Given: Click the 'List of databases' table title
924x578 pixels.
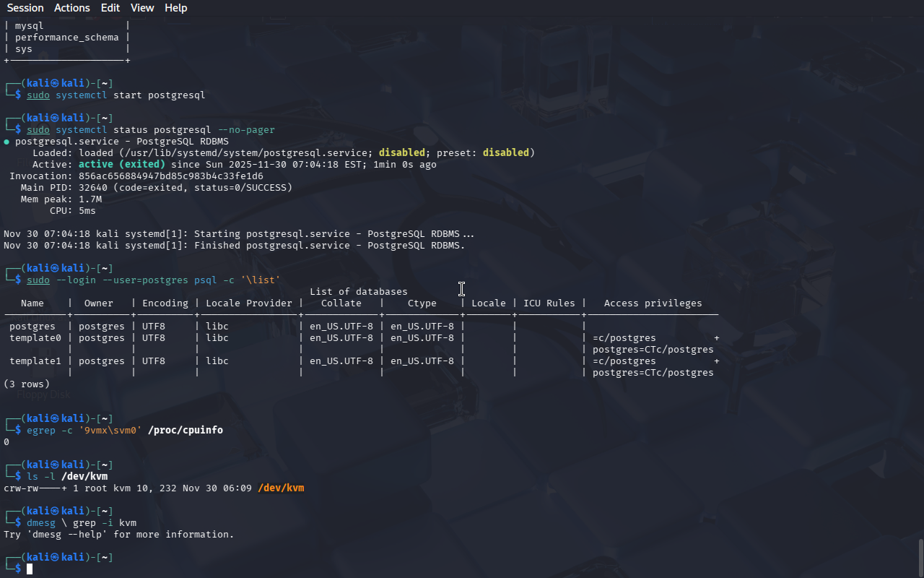Looking at the screenshot, I should tap(358, 292).
